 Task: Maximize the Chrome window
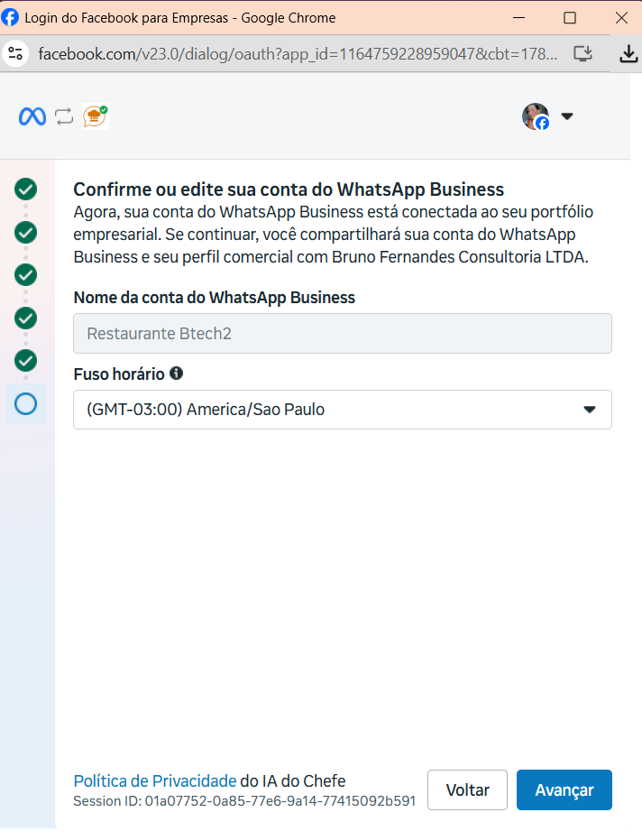click(570, 18)
